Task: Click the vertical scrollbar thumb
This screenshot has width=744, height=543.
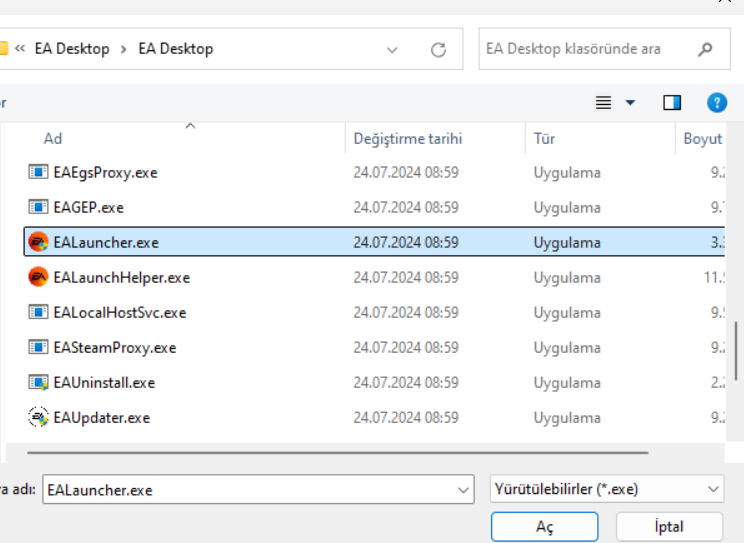Action: click(736, 350)
